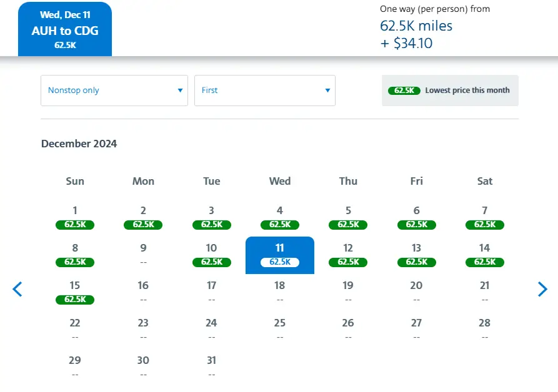This screenshot has width=558, height=392.
Task: Click December 9 with no availability
Action: 143,255
